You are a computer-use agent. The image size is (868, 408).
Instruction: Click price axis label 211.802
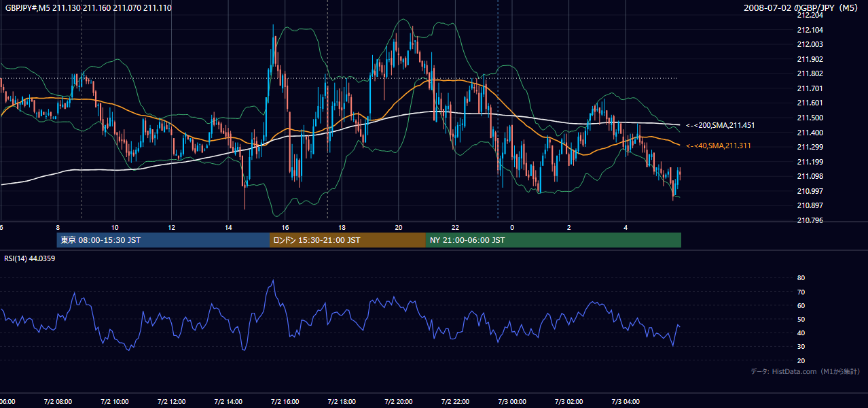pos(810,73)
